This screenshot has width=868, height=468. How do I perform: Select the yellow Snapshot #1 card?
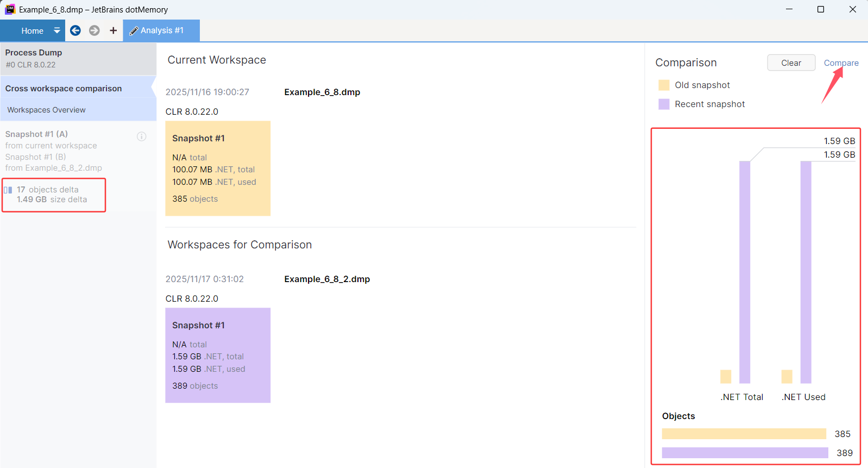[218, 169]
